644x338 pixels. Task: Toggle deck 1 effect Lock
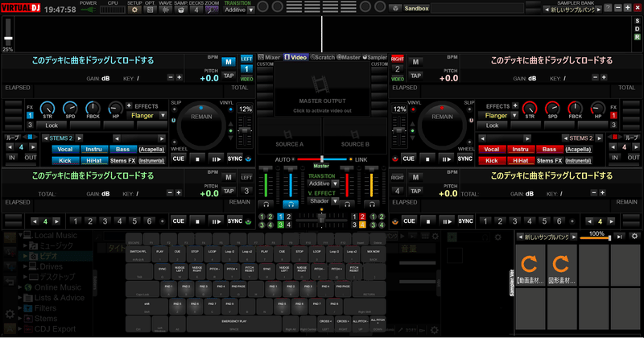point(52,126)
